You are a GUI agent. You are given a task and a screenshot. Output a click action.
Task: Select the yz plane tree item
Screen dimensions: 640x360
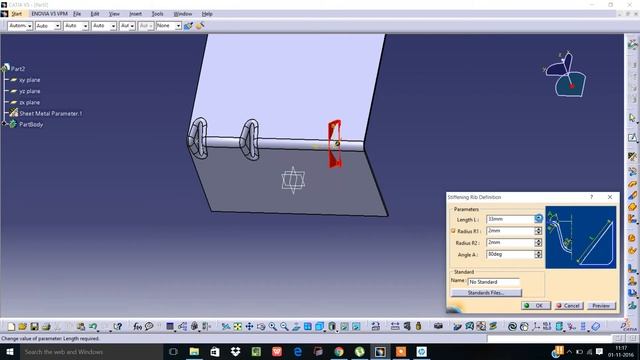point(29,91)
